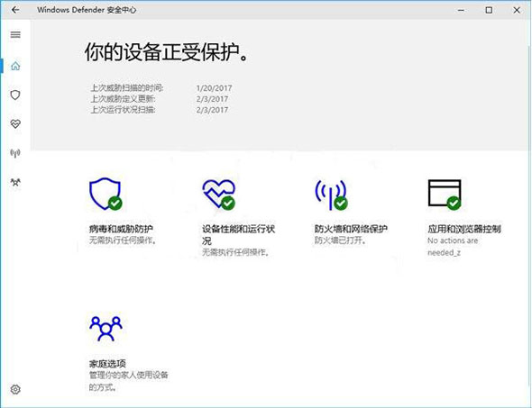Click the 上次运行状况扫描 label
Viewport: 532px width, 408px height.
pyautogui.click(x=124, y=110)
